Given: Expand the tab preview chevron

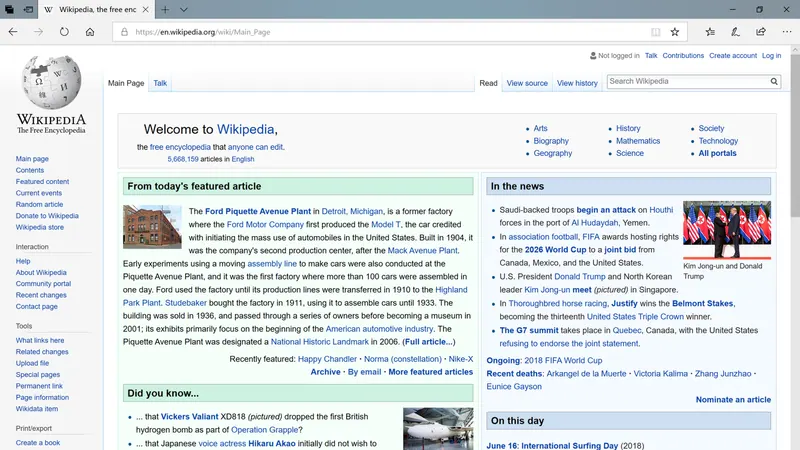Looking at the screenshot, I should coord(184,9).
